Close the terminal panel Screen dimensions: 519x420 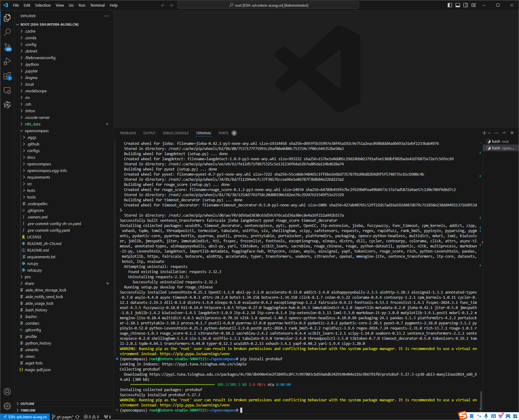pyautogui.click(x=512, y=133)
